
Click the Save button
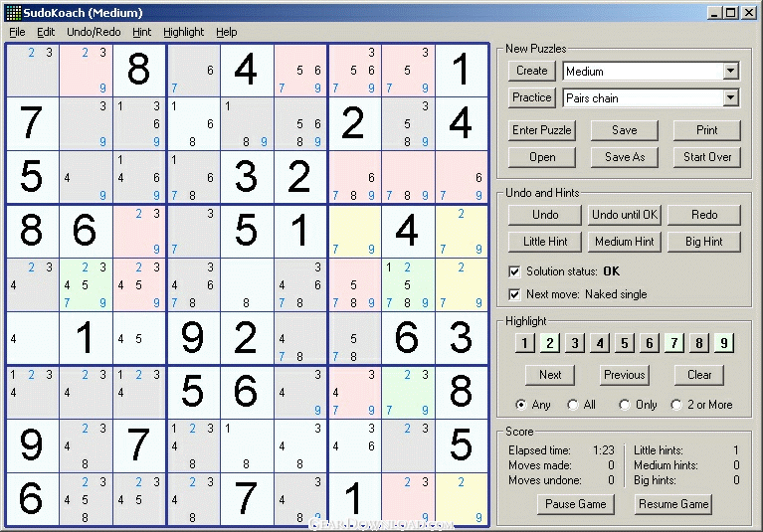click(x=625, y=130)
